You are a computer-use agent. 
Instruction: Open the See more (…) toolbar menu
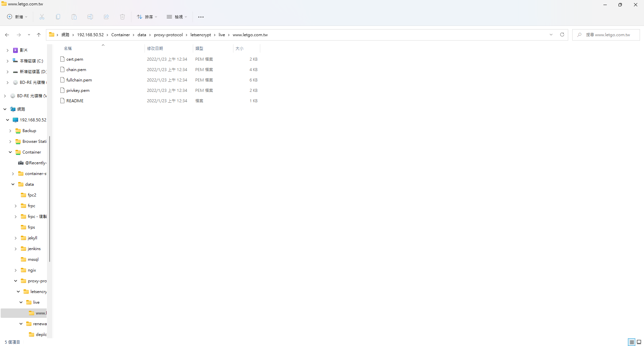click(x=201, y=17)
